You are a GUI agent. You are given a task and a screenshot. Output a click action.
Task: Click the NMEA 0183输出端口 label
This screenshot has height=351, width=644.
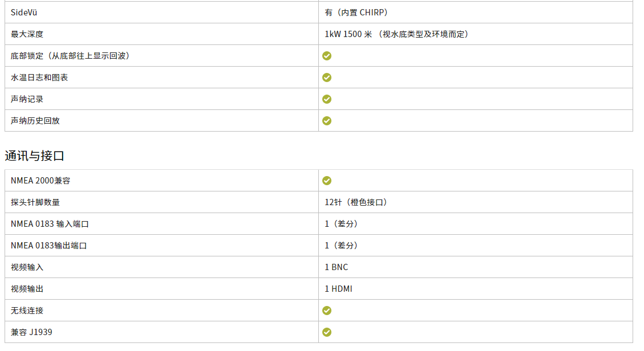click(48, 246)
